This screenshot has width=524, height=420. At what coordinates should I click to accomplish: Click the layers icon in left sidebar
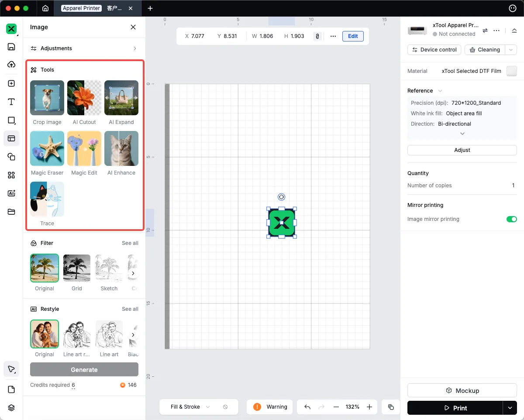click(11, 408)
